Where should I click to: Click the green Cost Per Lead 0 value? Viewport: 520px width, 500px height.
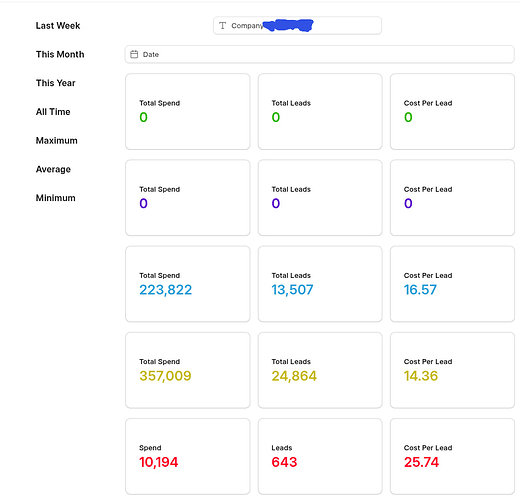click(x=408, y=117)
